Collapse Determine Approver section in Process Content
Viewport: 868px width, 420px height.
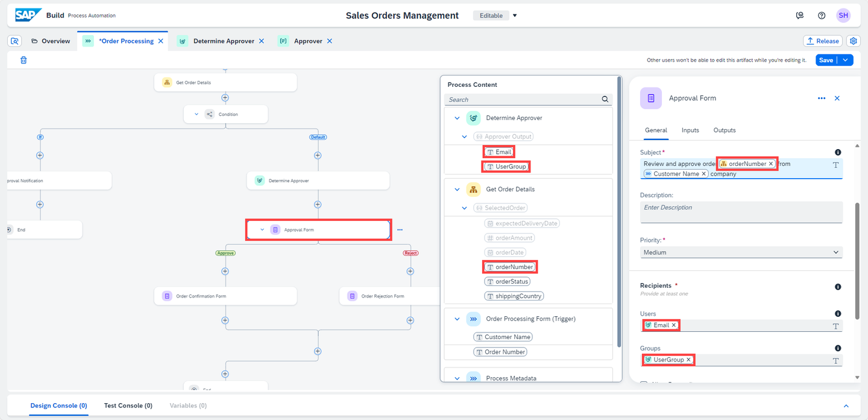tap(458, 118)
